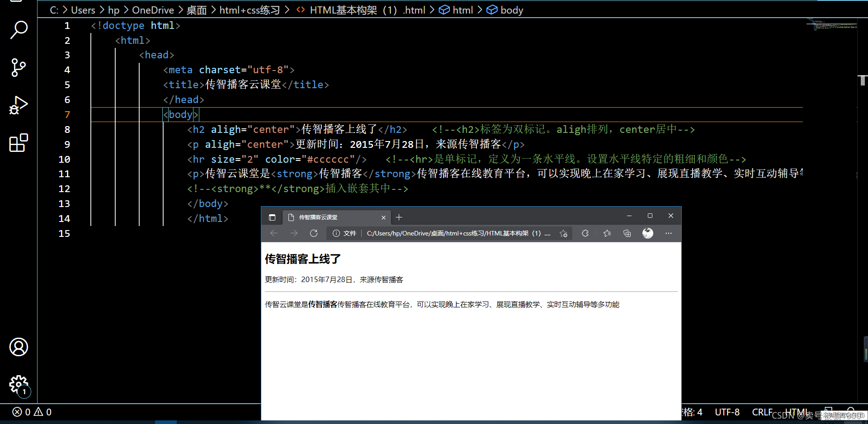The height and width of the screenshot is (424, 868).
Task: Click the </head> closing tag
Action: pyautogui.click(x=184, y=99)
